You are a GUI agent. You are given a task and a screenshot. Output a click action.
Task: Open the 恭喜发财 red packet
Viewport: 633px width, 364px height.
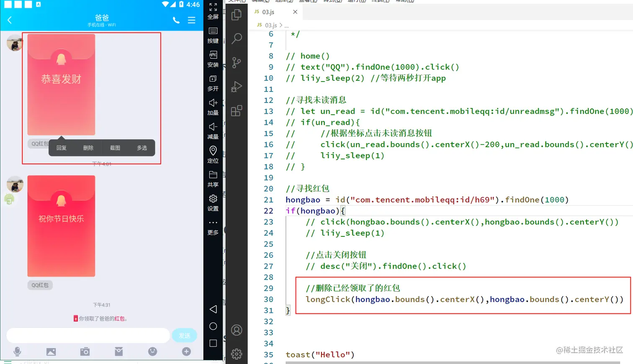coord(61,85)
